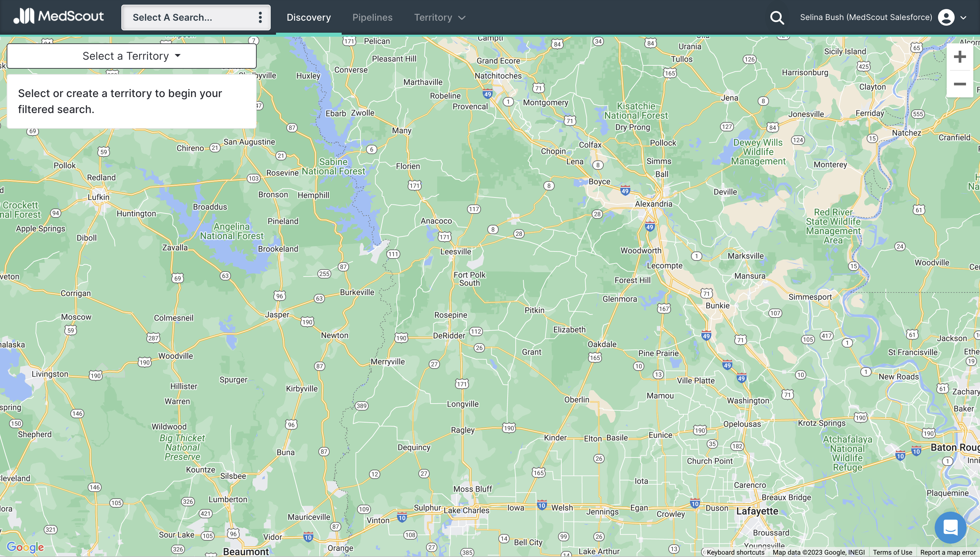Click the Jasper town label
Viewport: 980px width, 557px height.
[277, 315]
